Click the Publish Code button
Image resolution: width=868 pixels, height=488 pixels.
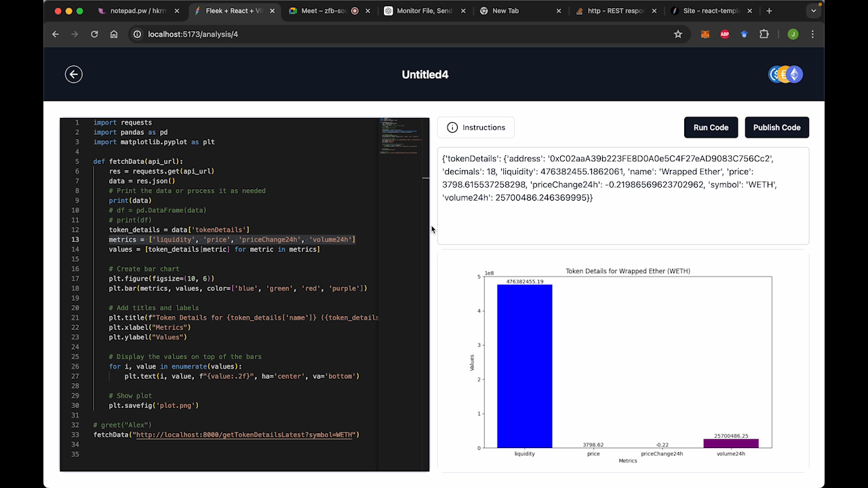(x=776, y=127)
